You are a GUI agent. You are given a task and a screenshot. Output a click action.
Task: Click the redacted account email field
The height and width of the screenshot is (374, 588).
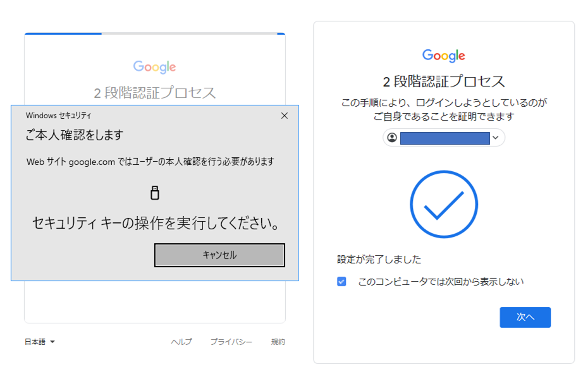click(444, 138)
